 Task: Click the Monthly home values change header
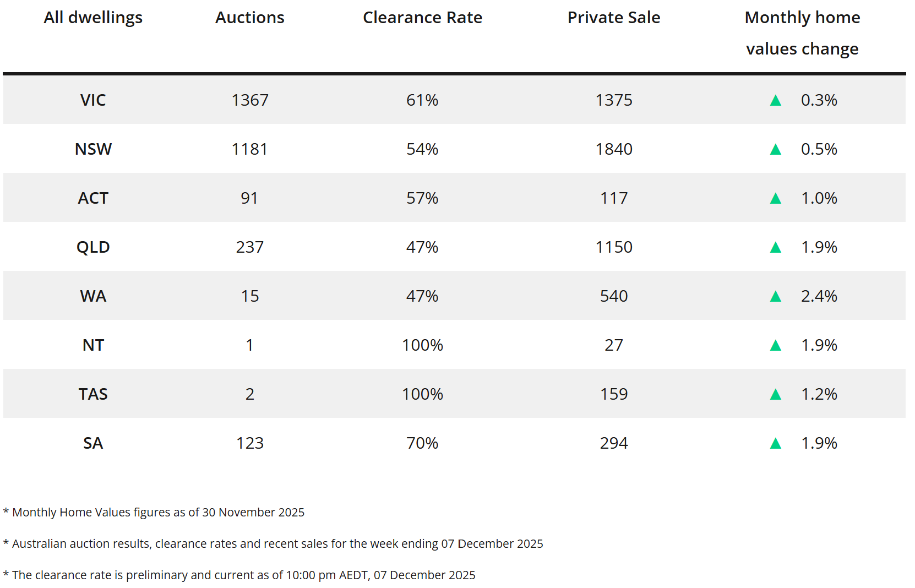point(802,33)
